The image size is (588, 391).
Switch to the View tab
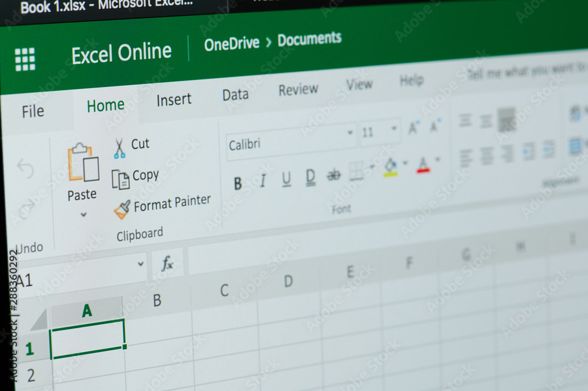coord(359,84)
